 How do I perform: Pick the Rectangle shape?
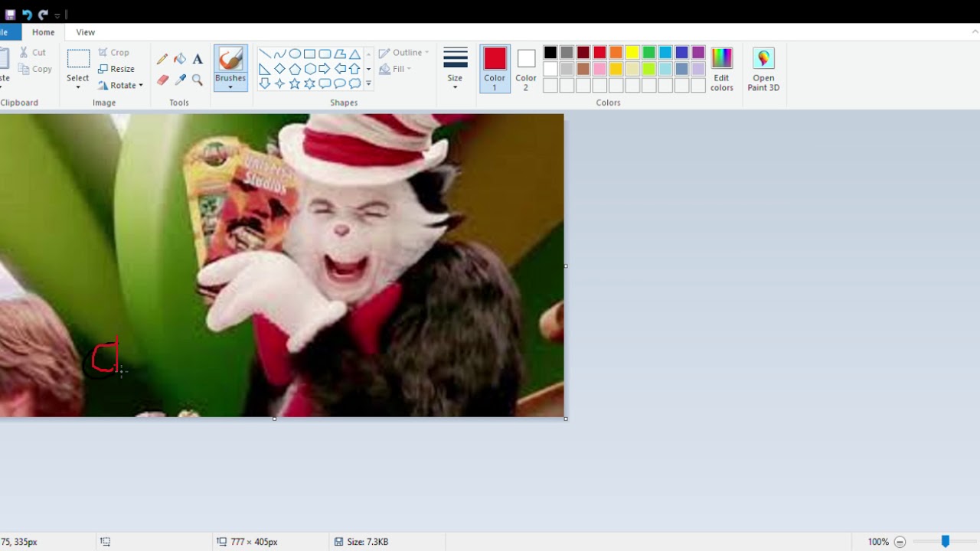tap(309, 54)
